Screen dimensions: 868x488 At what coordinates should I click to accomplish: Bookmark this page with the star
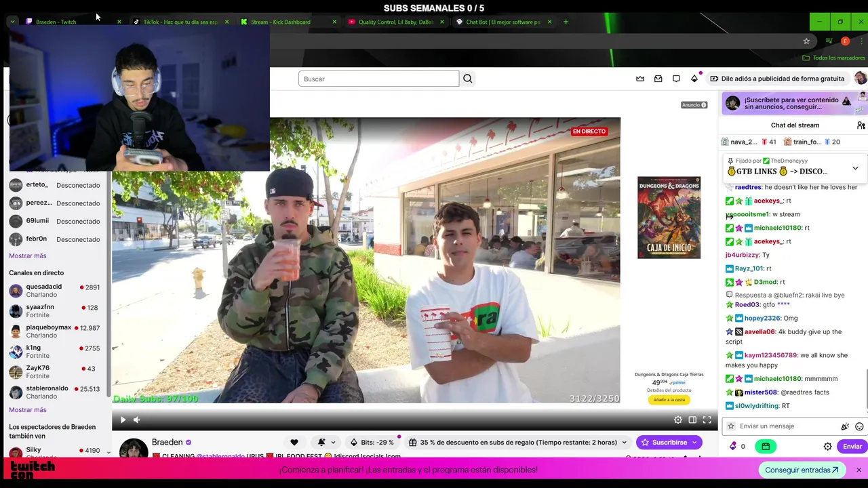pos(806,41)
